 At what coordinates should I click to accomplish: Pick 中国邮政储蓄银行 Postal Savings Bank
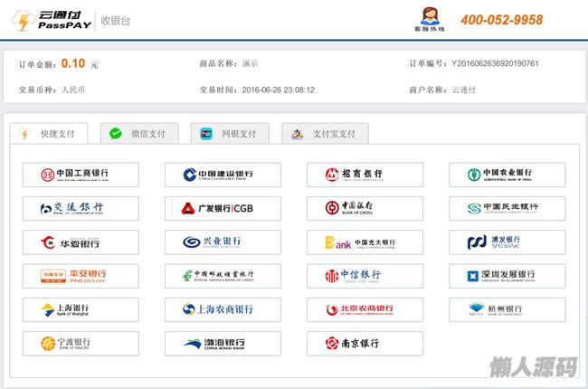pyautogui.click(x=223, y=276)
